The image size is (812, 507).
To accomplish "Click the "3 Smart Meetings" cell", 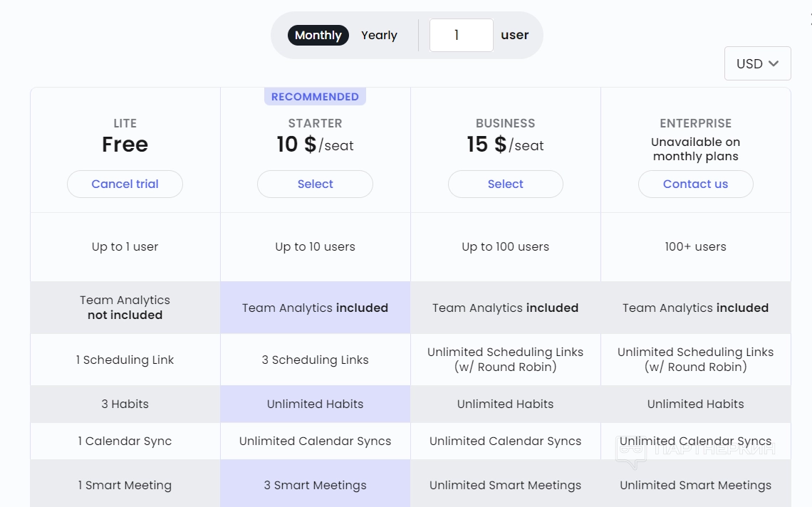I will (x=315, y=485).
